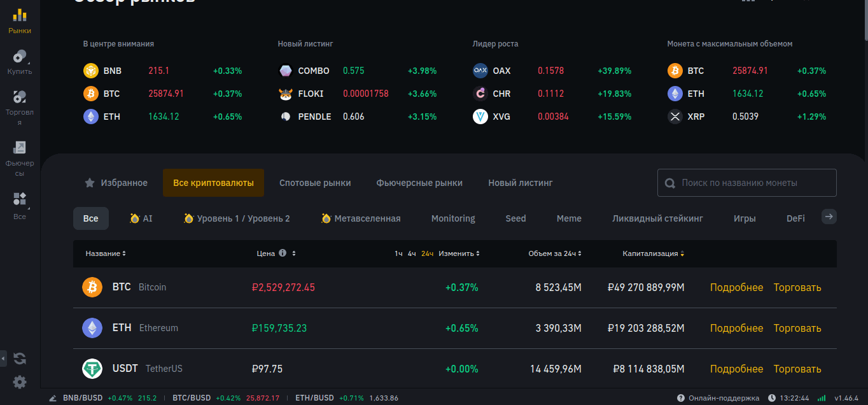This screenshot has height=405, width=868.
Task: Switch to the Спотовые рынки tab
Action: click(315, 183)
